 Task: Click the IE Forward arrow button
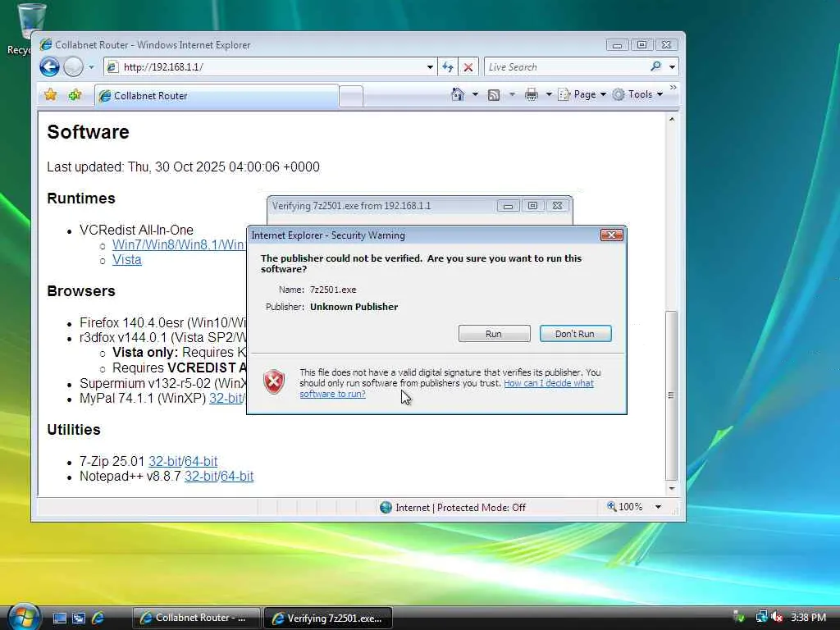pos(73,67)
